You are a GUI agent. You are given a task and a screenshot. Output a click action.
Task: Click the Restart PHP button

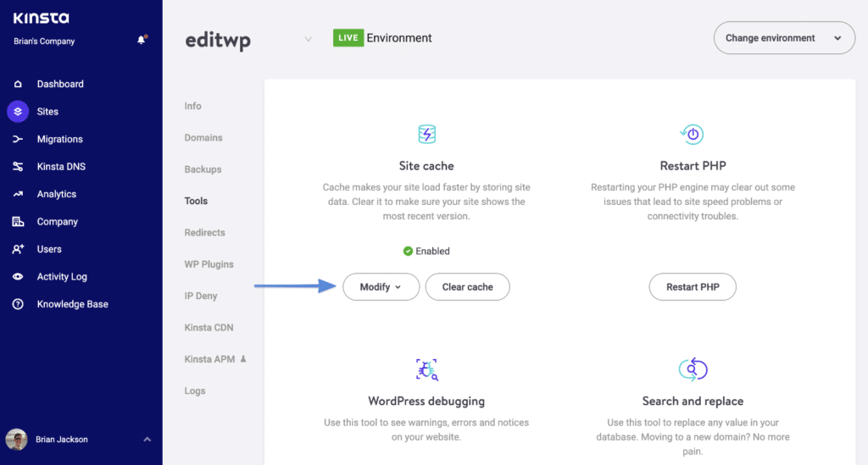click(x=693, y=287)
